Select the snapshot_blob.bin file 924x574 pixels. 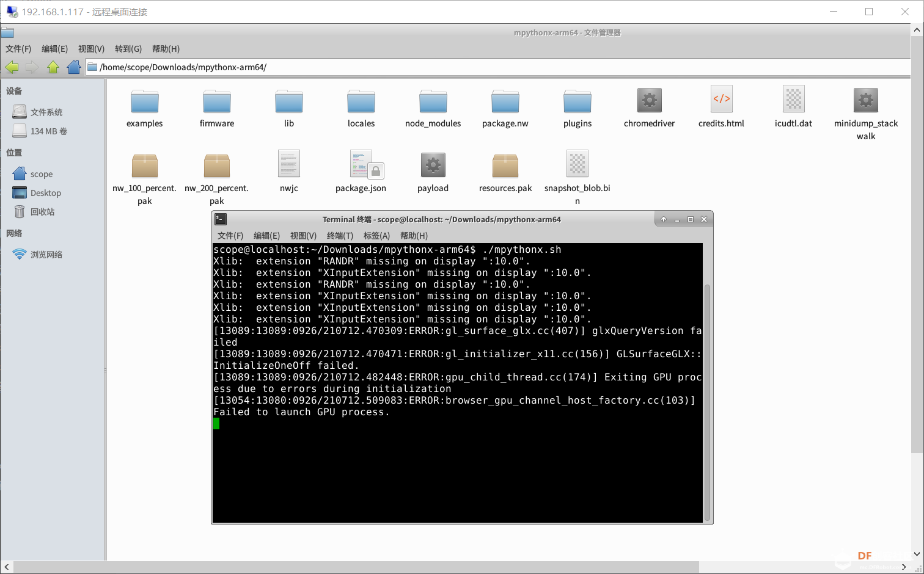[x=577, y=165]
